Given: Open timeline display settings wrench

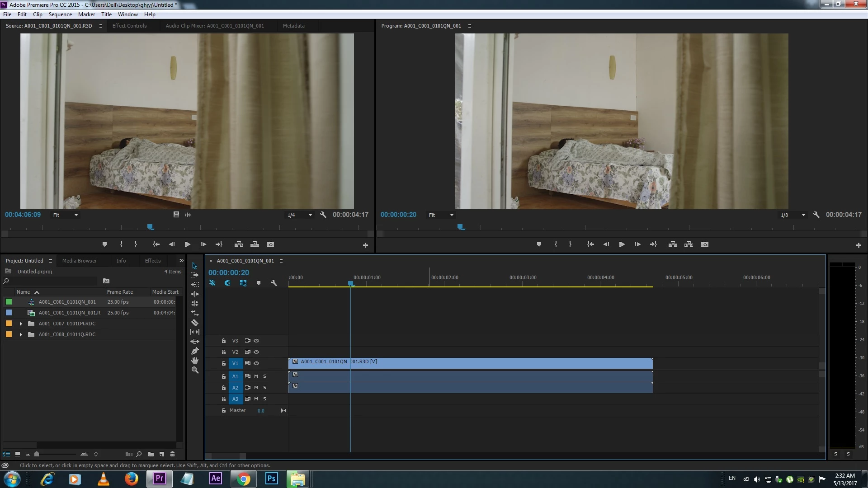Looking at the screenshot, I should point(274,283).
